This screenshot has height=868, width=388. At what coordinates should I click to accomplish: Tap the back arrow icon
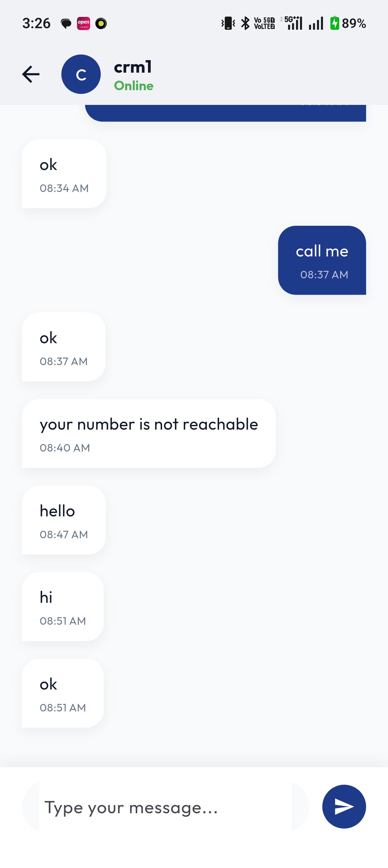[31, 74]
